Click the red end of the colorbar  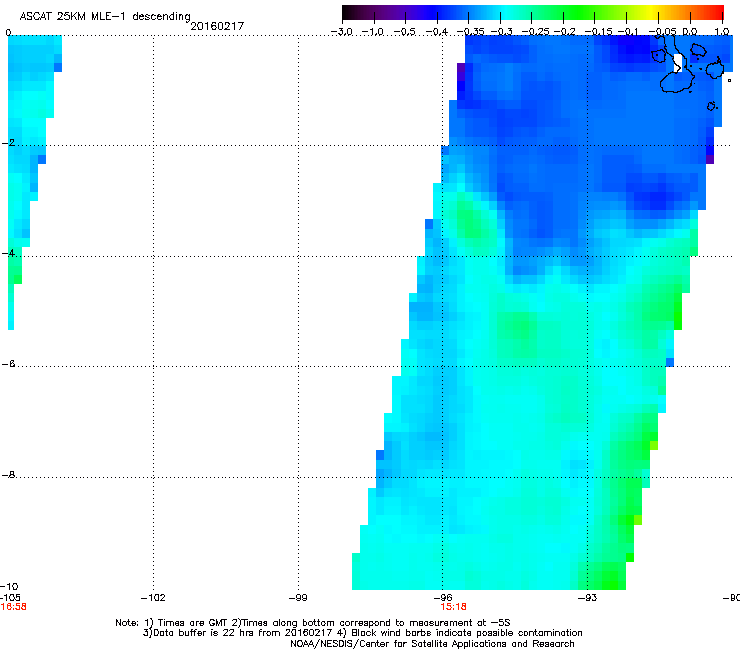click(x=717, y=12)
